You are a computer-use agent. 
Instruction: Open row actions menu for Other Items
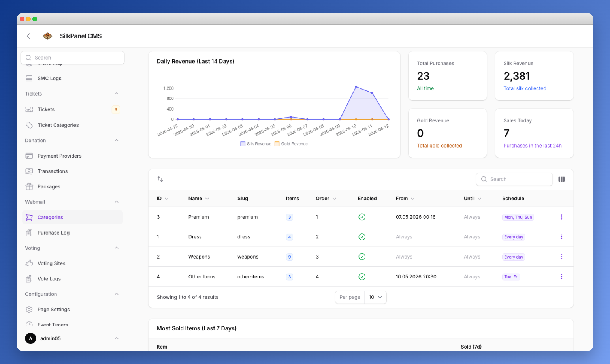pos(561,277)
